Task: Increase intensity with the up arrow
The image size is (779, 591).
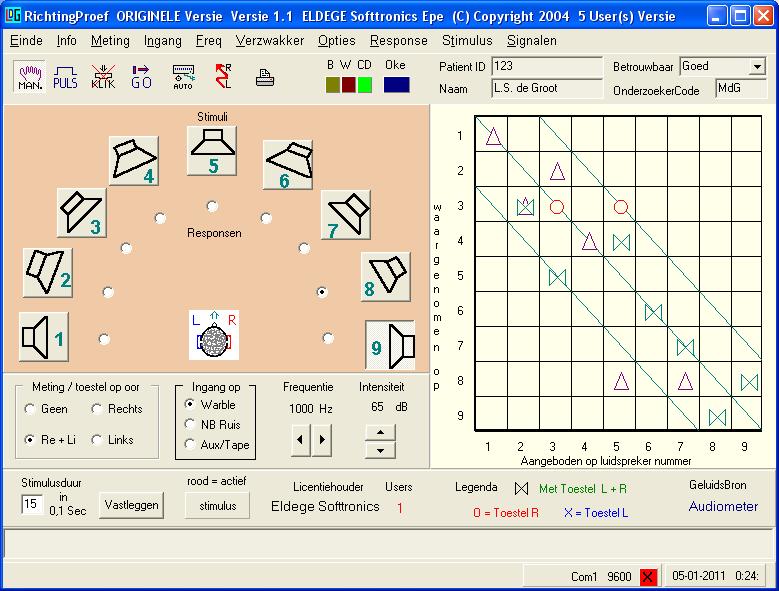Action: [x=378, y=432]
